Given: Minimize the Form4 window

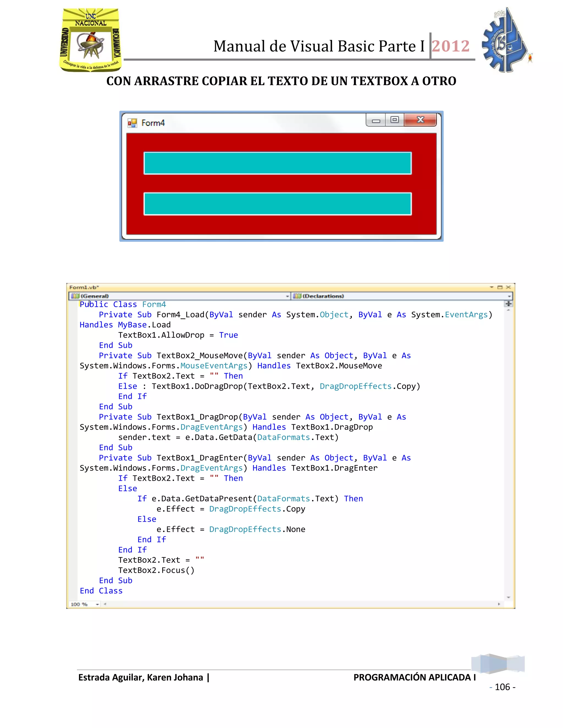Looking at the screenshot, I should click(376, 121).
